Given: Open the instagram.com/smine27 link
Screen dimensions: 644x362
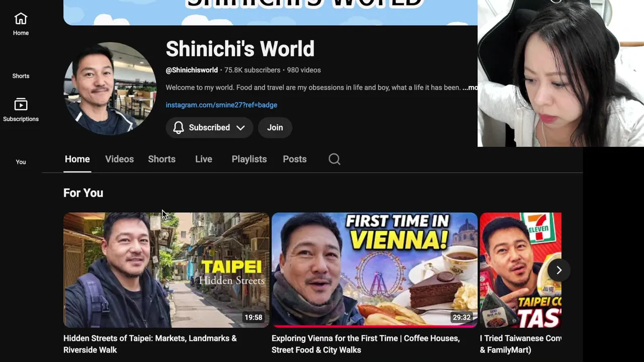Looking at the screenshot, I should click(221, 105).
